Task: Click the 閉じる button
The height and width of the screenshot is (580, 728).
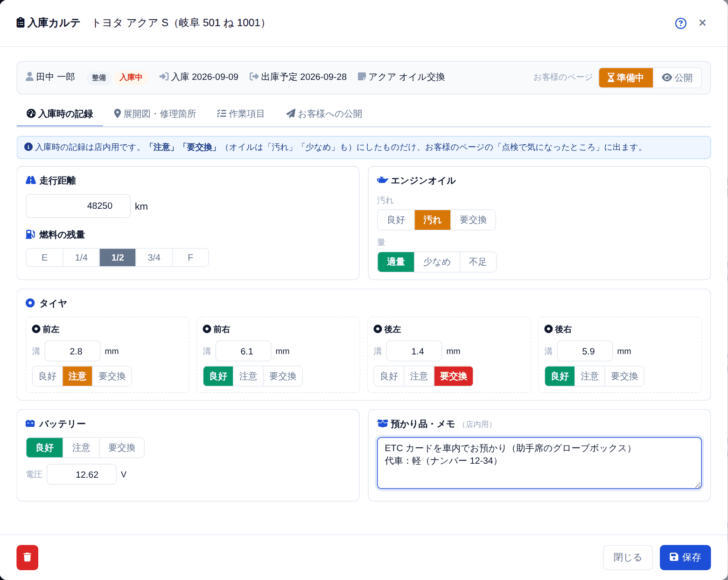Action: point(628,558)
